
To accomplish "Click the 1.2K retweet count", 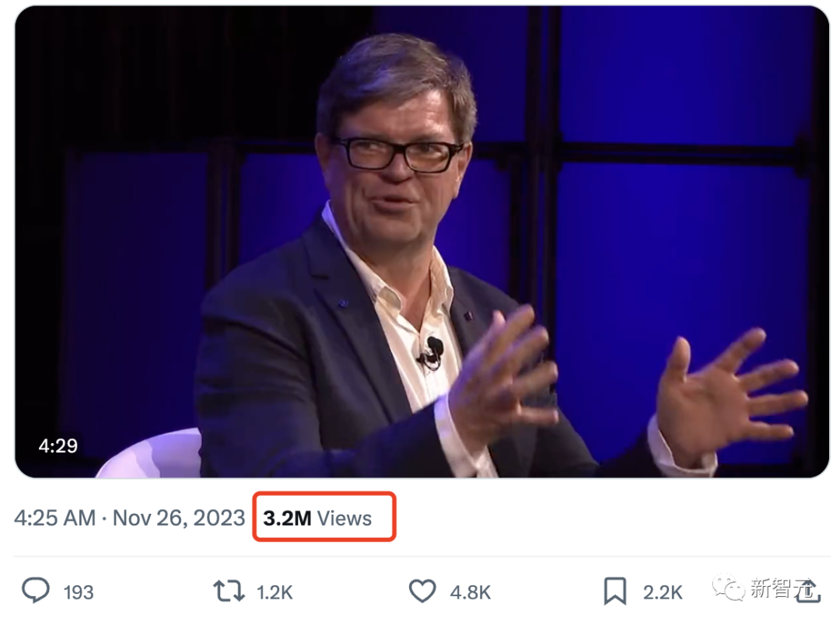I will pyautogui.click(x=275, y=592).
